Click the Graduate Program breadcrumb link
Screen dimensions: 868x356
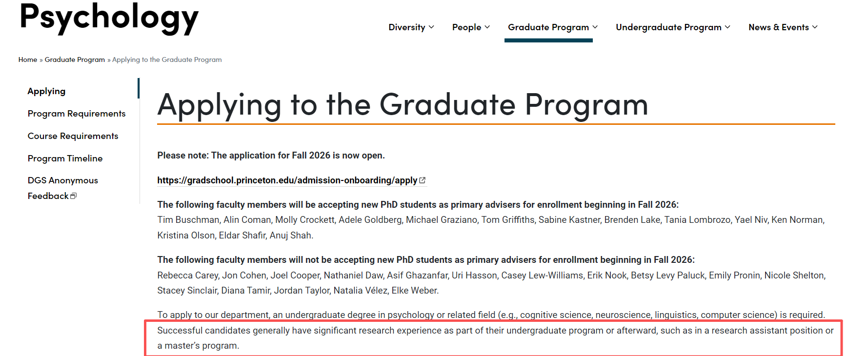(75, 59)
